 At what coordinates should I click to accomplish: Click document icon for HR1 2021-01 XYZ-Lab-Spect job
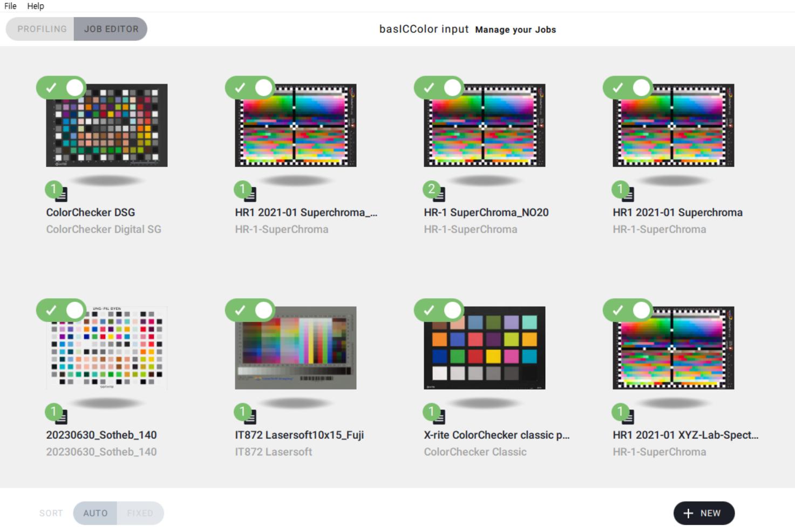pos(627,416)
